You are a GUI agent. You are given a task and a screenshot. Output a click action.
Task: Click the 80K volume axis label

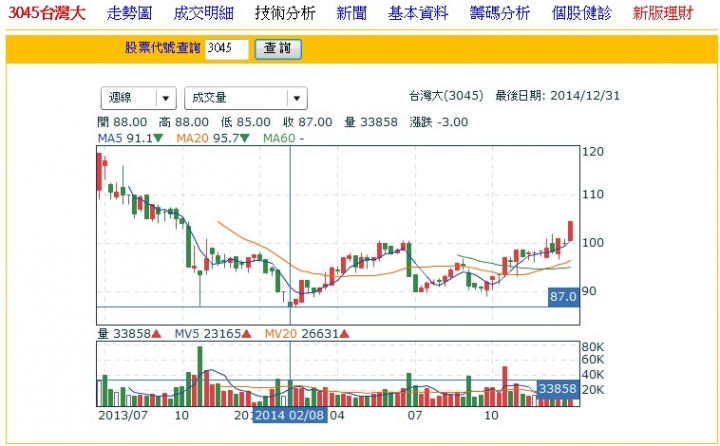tap(593, 347)
